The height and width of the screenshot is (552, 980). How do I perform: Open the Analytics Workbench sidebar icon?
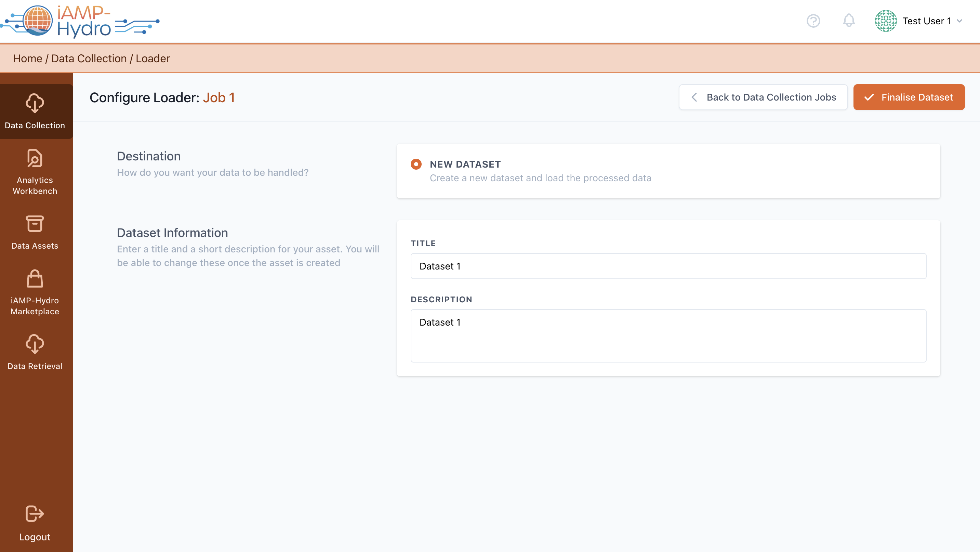click(x=35, y=158)
